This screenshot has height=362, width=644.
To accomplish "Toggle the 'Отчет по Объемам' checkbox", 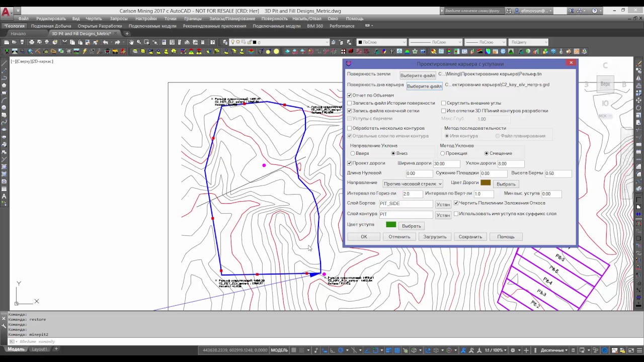I will [350, 96].
